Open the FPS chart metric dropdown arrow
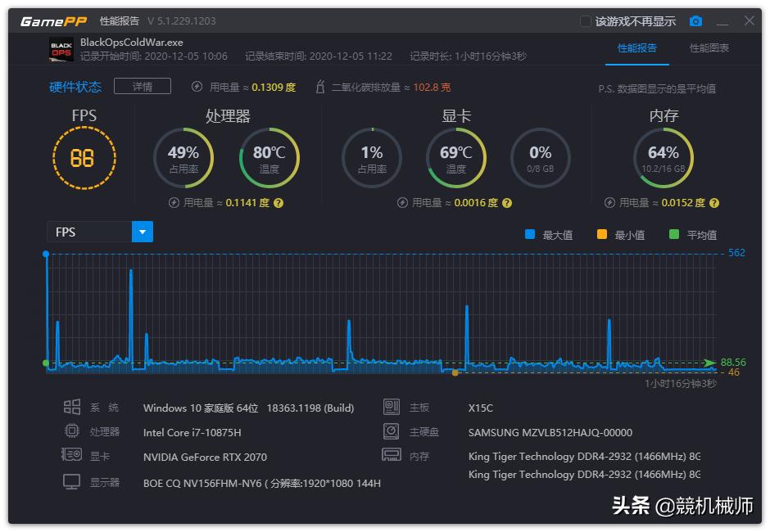Image resolution: width=770 pixels, height=532 pixels. click(143, 232)
